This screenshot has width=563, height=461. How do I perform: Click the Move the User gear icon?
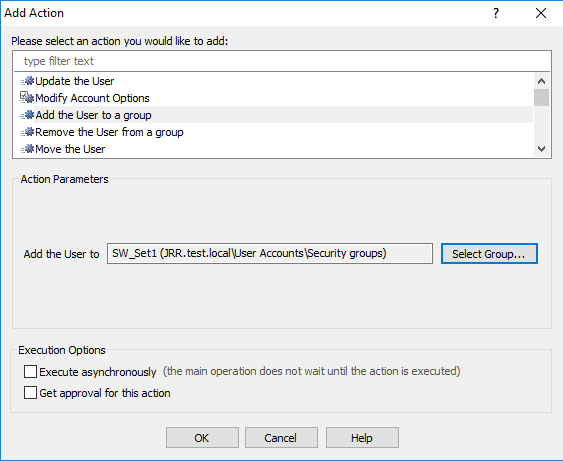coord(27,149)
